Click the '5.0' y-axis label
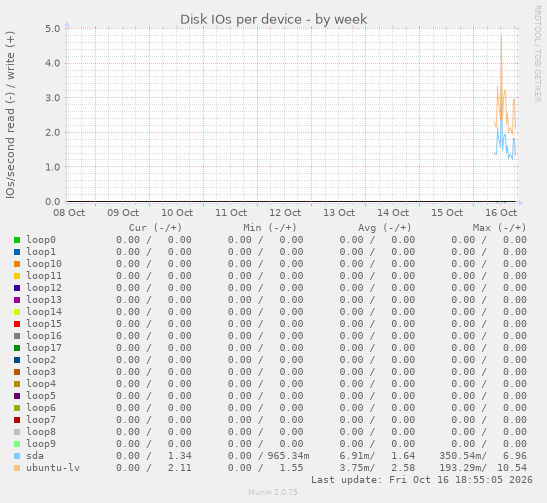Screen dimensions: 547x503 tap(53, 29)
